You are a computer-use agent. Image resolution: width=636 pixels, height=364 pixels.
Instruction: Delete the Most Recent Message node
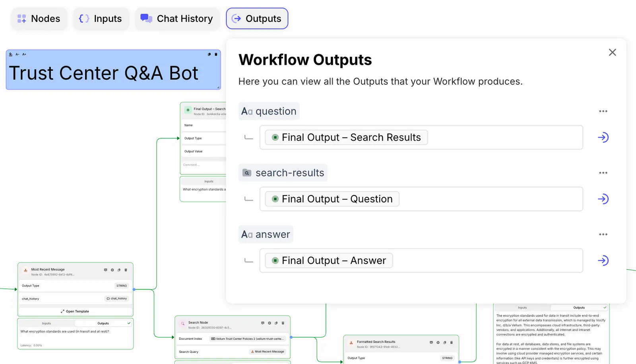[x=126, y=270]
